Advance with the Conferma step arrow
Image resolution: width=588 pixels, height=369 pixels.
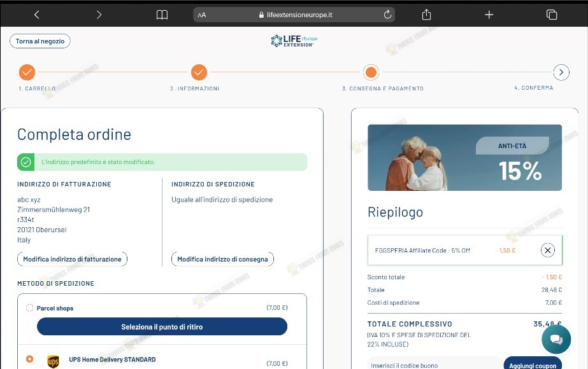click(x=561, y=72)
